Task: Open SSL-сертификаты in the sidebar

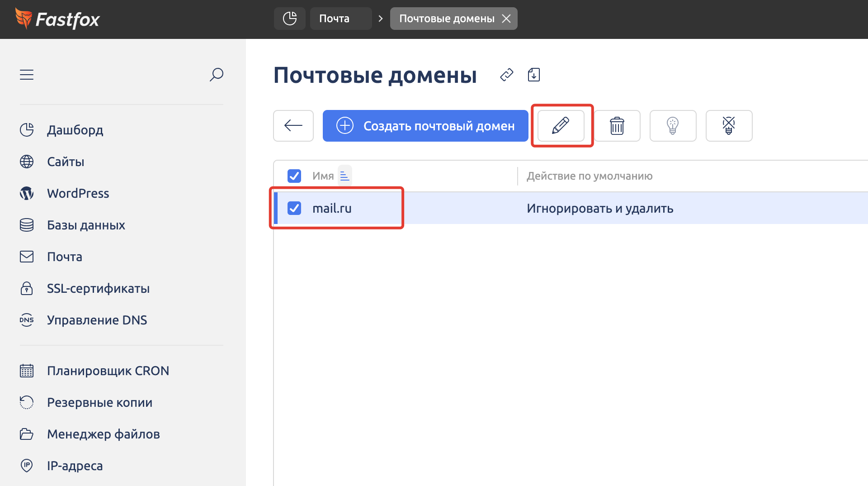Action: coord(98,288)
